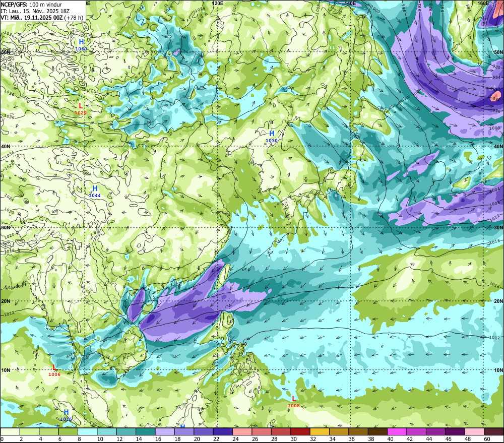Click the '40N' latitude label on the right edge
This screenshot has width=504, height=443.
pyautogui.click(x=498, y=147)
